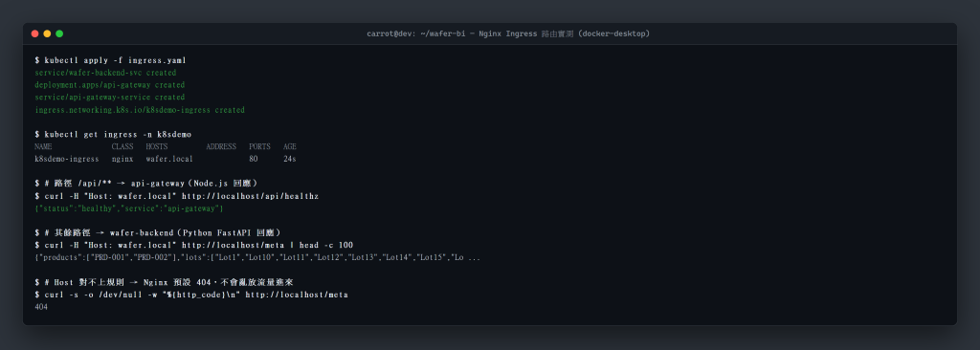The height and width of the screenshot is (350, 980).
Task: Click the line 'service/wafer-backend-svc created'
Action: click(105, 73)
